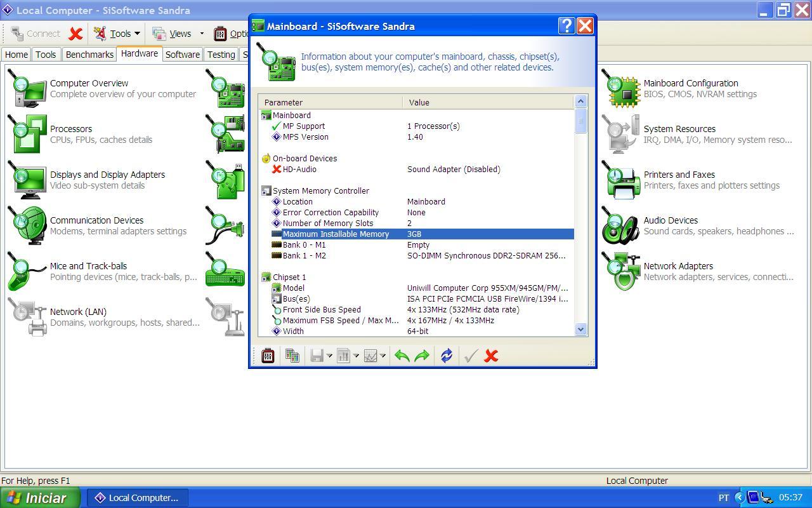Open the line graph icon's dropdown arrow
The width and height of the screenshot is (812, 508).
pyautogui.click(x=383, y=356)
